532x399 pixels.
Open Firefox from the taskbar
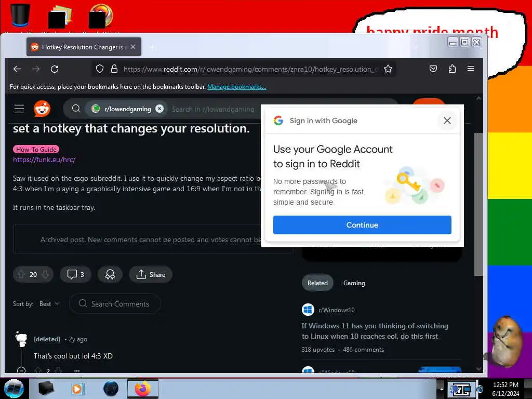[143, 389]
